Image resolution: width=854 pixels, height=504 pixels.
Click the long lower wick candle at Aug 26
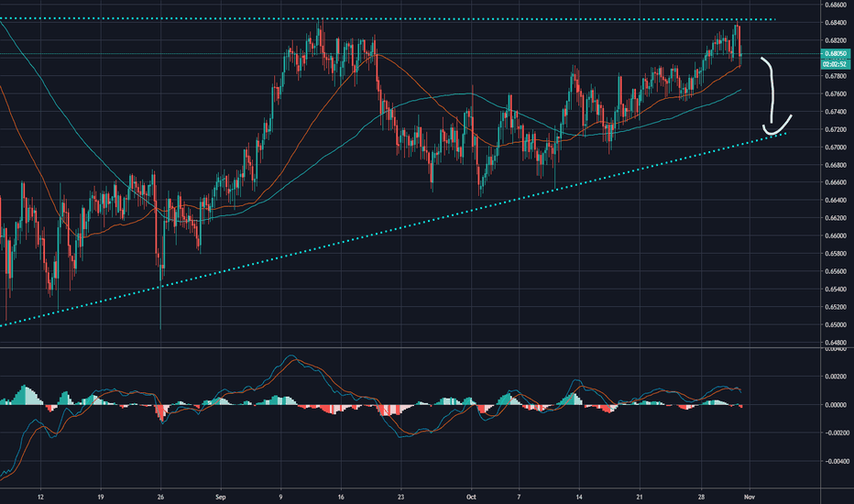pos(160,297)
